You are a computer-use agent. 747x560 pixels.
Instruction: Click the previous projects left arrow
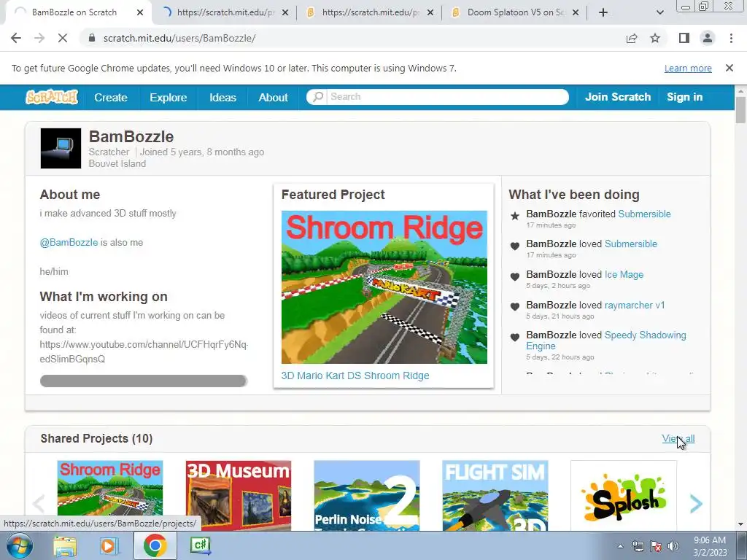coord(39,503)
